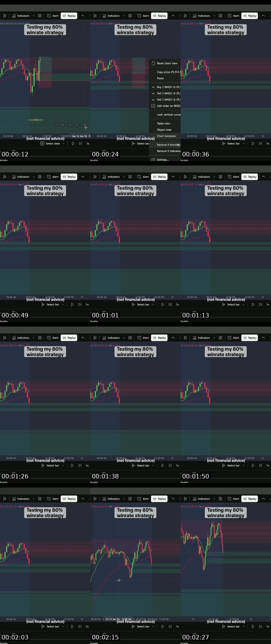Click Indicators button in 00:00:24 frame
The width and height of the screenshot is (271, 644).
pyautogui.click(x=111, y=16)
